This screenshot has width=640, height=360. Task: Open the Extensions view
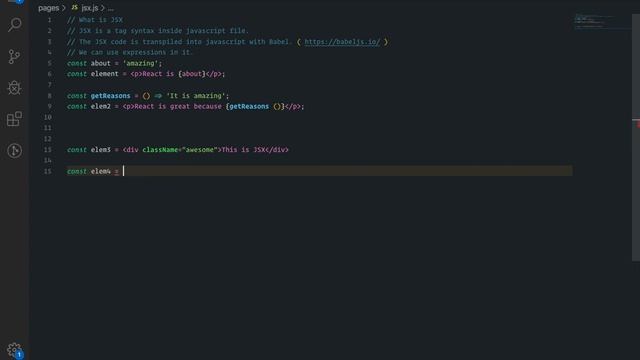(14, 119)
